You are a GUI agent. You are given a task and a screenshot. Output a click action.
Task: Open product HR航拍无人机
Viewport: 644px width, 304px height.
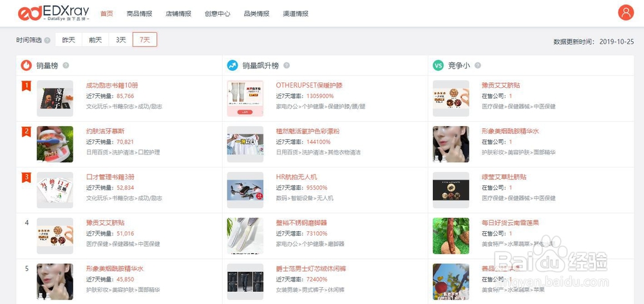(x=296, y=177)
